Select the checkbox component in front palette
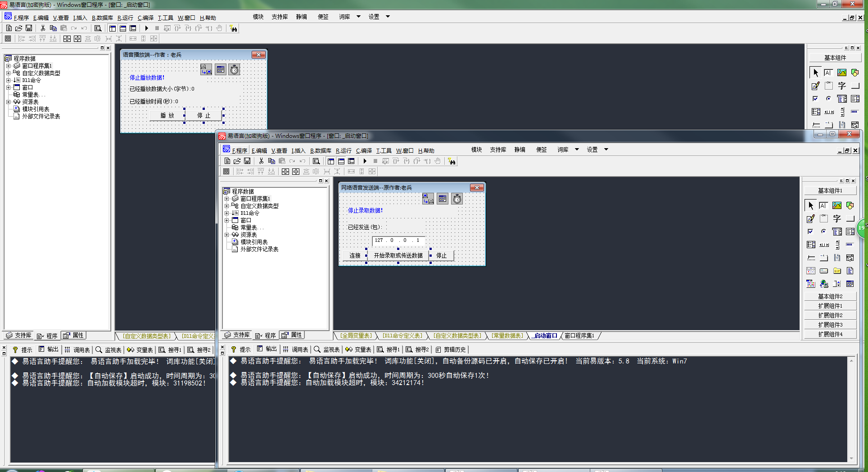 811,232
